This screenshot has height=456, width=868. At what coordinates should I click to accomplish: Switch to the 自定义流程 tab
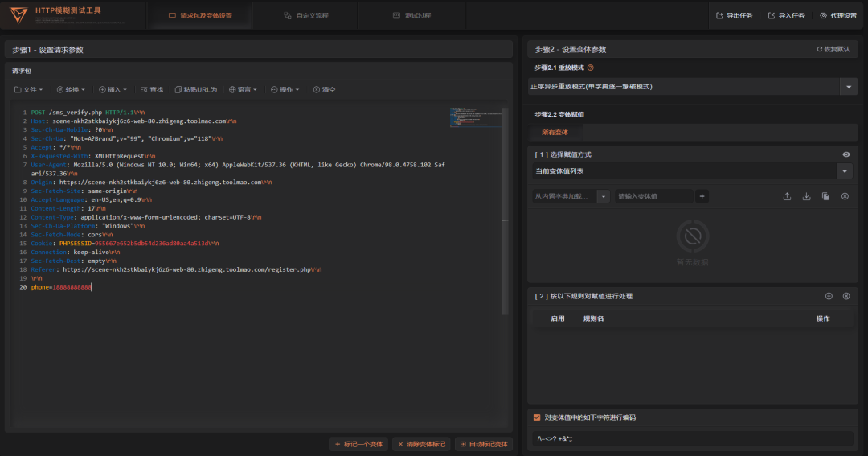coord(306,15)
